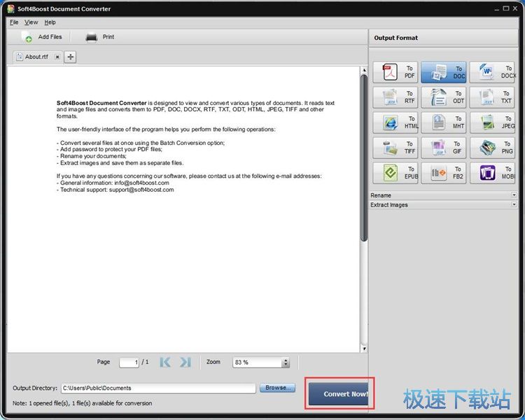Select the To ODT output format
Viewport: 525px width, 420px height.
[444, 97]
